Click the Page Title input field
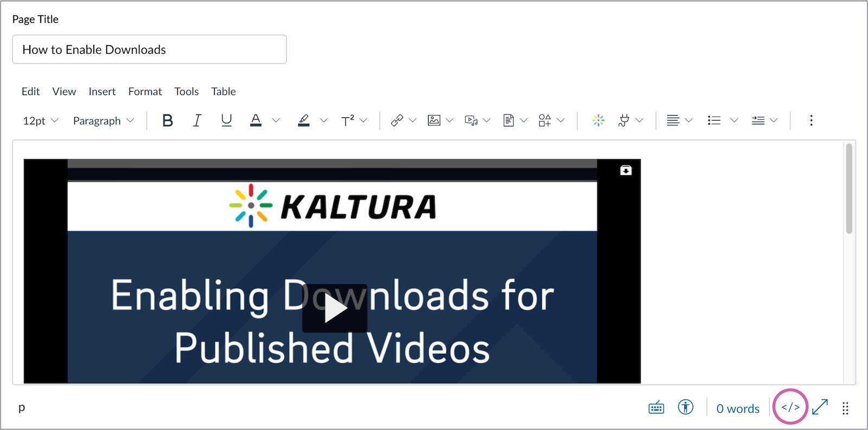This screenshot has height=430, width=868. (x=149, y=49)
